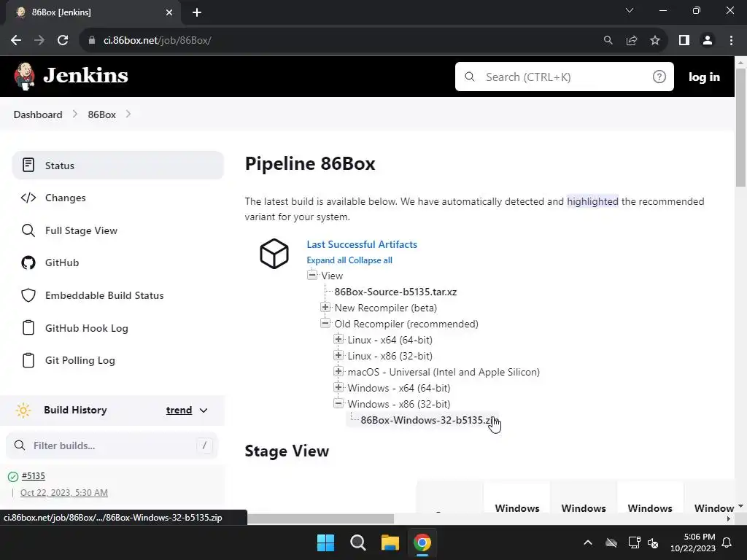Open the Chrome profile avatar icon

point(708,41)
